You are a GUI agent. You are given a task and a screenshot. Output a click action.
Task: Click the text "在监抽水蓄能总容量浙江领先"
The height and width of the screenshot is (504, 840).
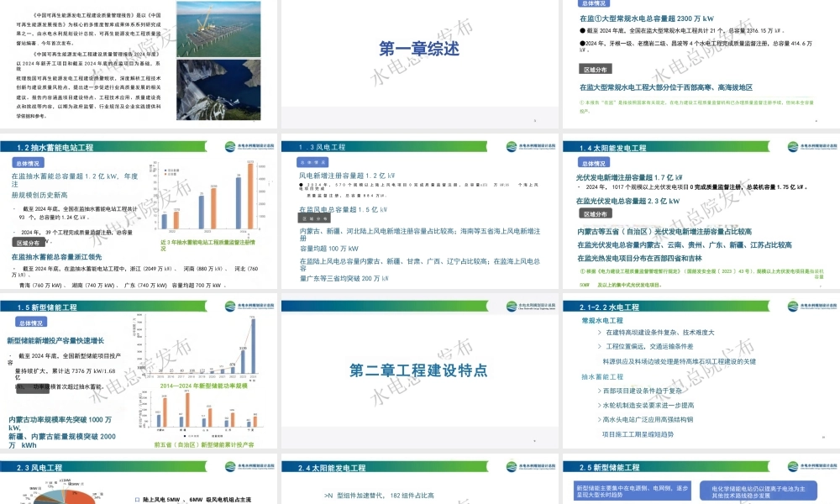56,257
